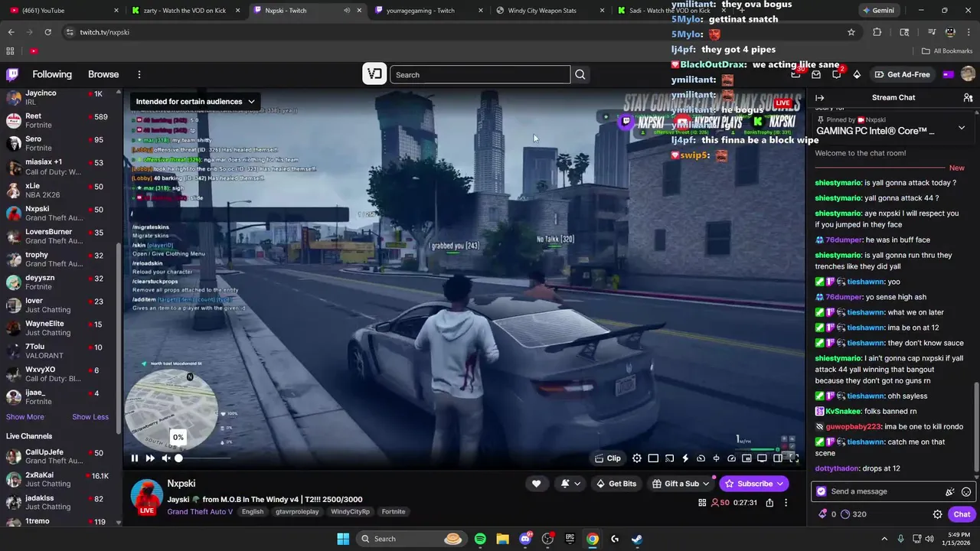Cast the stream with the Chromecast icon
Viewport: 980px width, 551px height.
tap(669, 458)
